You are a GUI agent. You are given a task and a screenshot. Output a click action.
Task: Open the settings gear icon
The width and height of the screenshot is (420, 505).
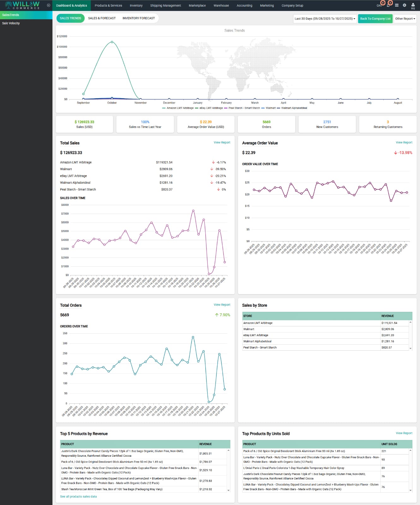pos(405,5)
